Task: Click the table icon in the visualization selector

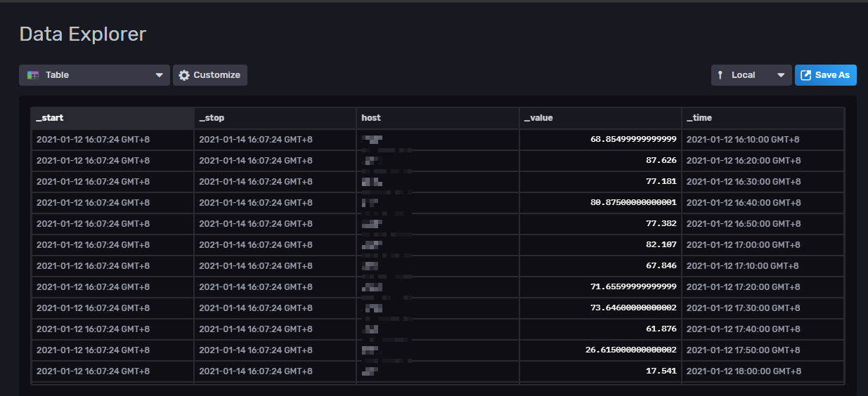Action: click(33, 75)
